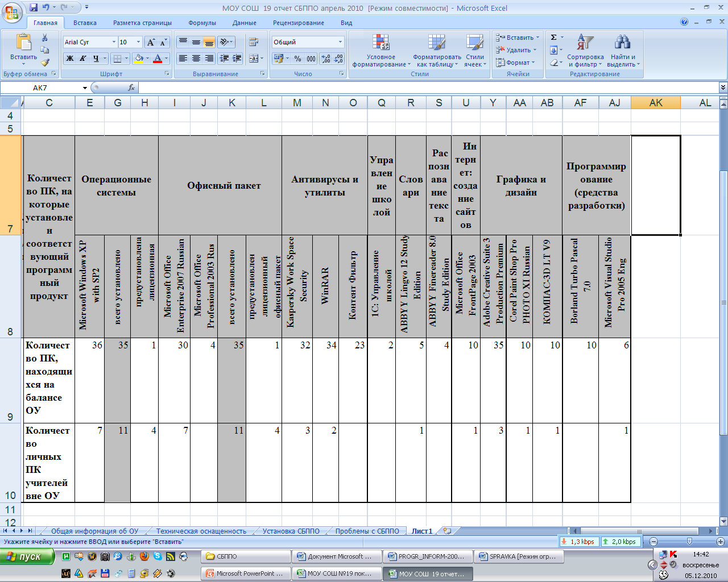Increase indent
The width and height of the screenshot is (728, 582).
(237, 58)
